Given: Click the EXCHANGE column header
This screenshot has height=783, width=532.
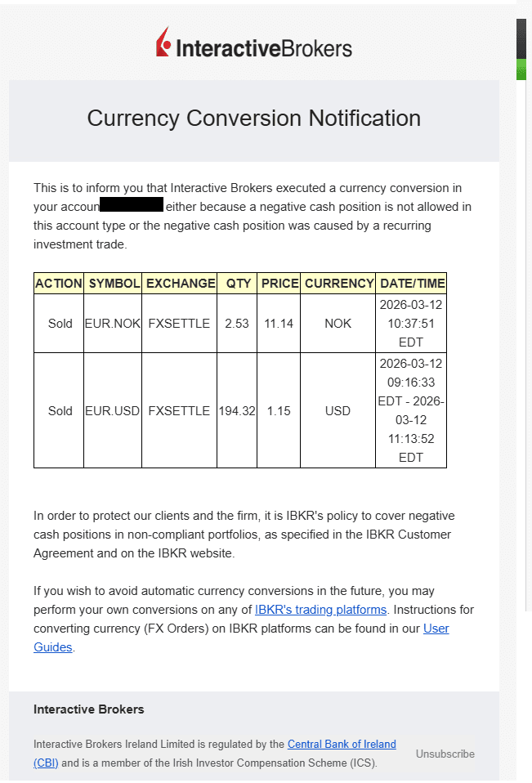Looking at the screenshot, I should tap(179, 284).
